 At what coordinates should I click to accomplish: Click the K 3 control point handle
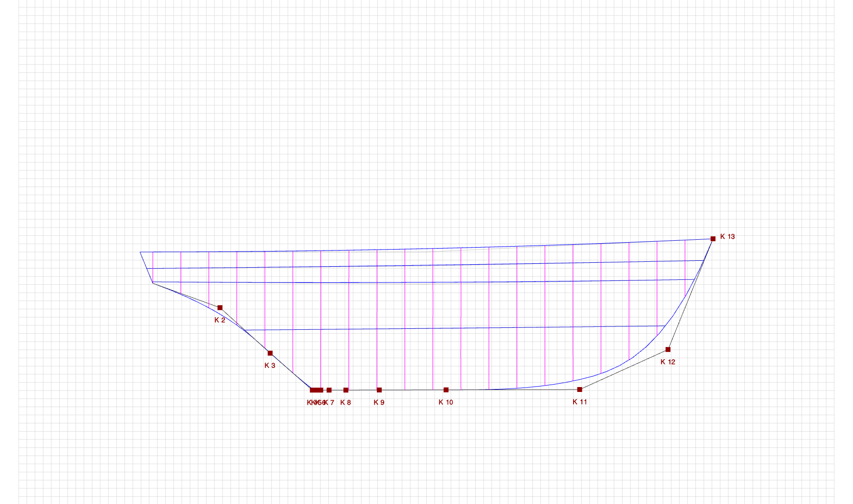[x=270, y=353]
